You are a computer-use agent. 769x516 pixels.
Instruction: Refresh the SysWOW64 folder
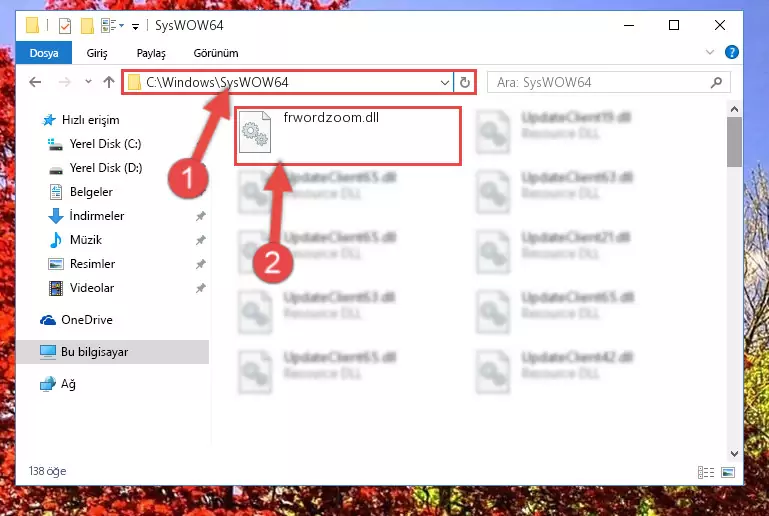click(x=464, y=82)
